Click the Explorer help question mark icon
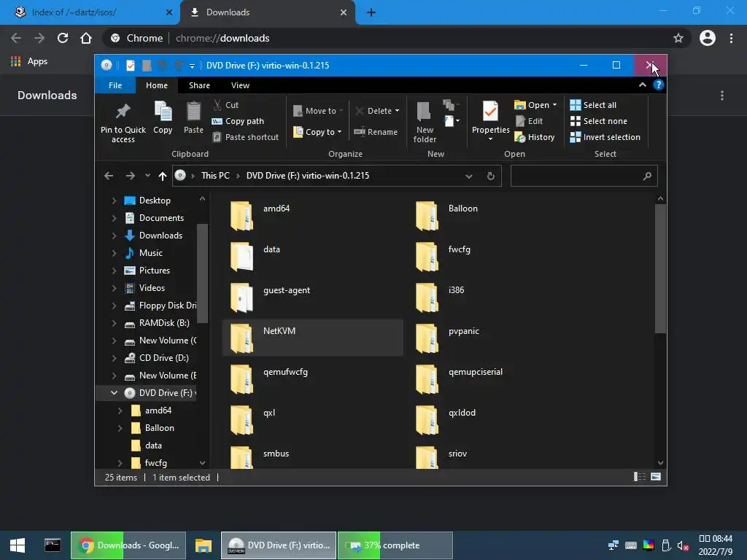 659,85
